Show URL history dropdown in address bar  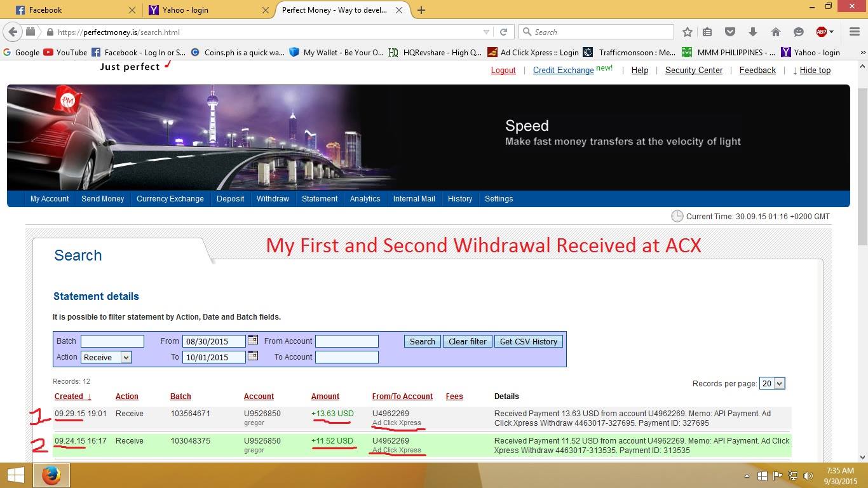(x=486, y=32)
